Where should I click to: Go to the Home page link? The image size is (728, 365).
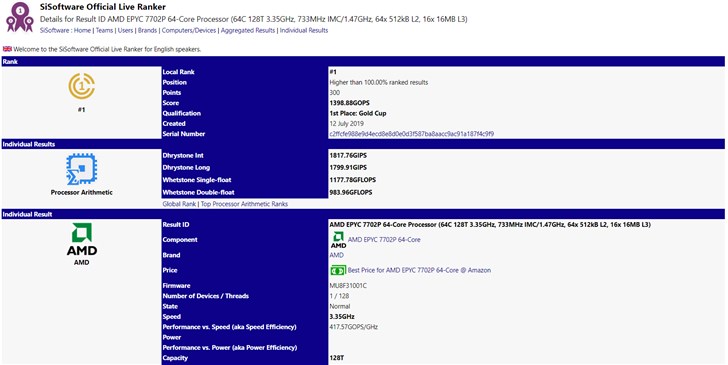pos(83,30)
